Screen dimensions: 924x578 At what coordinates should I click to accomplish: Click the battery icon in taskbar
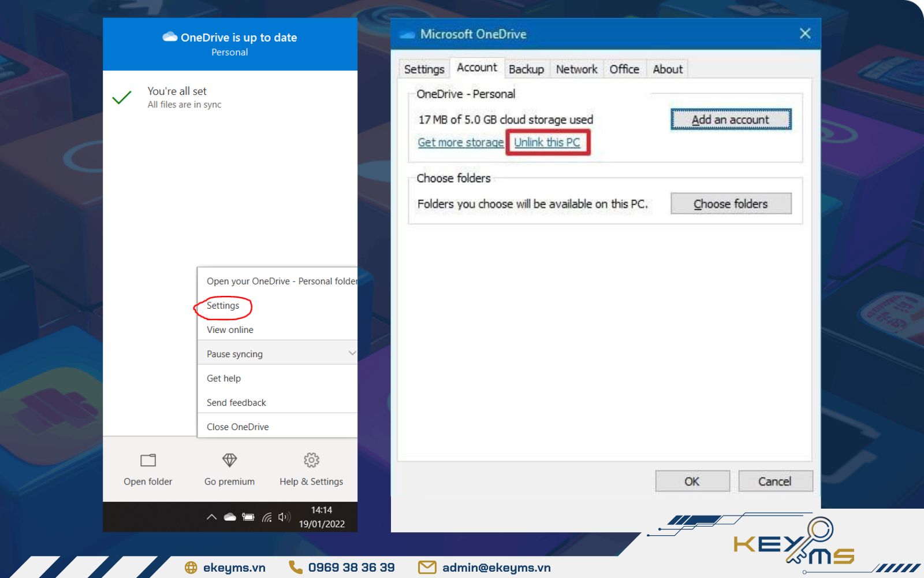pyautogui.click(x=249, y=516)
